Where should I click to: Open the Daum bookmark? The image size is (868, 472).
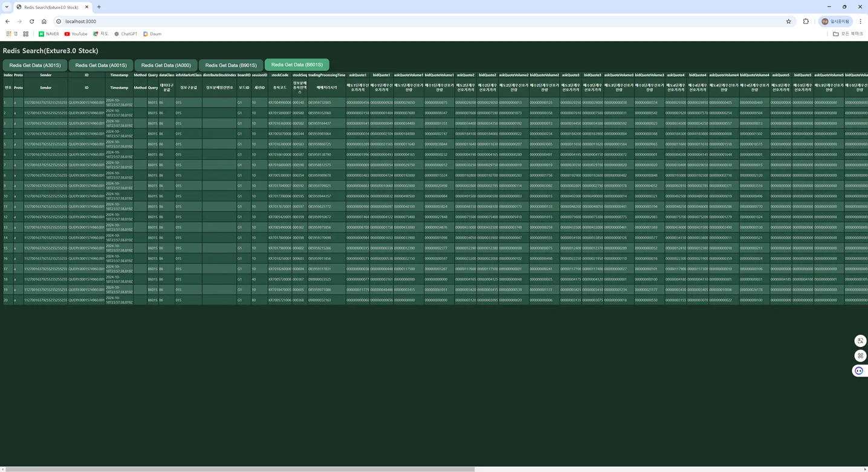[152, 34]
